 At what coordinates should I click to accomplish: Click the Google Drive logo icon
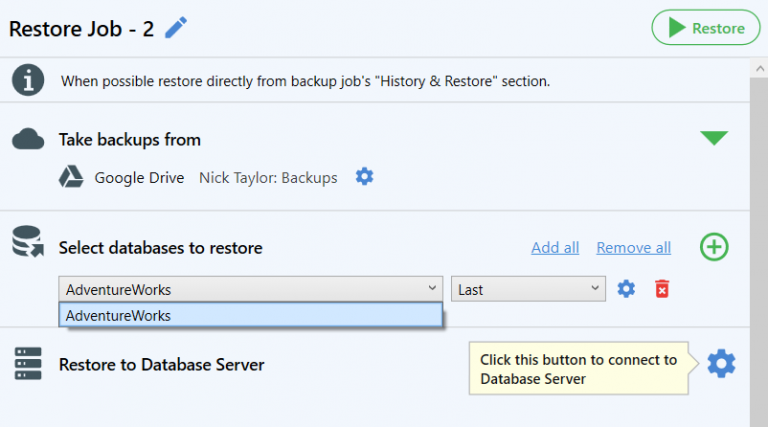tap(71, 177)
